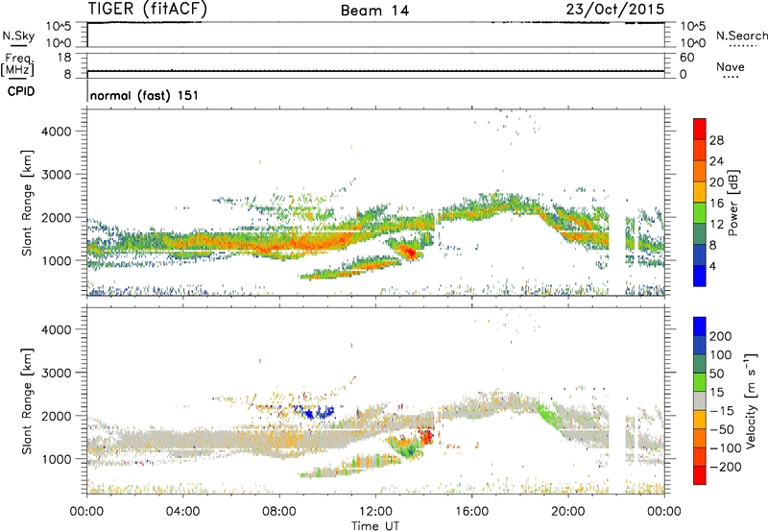
Task: Click the 'N.Search' legend label
Action: [741, 36]
